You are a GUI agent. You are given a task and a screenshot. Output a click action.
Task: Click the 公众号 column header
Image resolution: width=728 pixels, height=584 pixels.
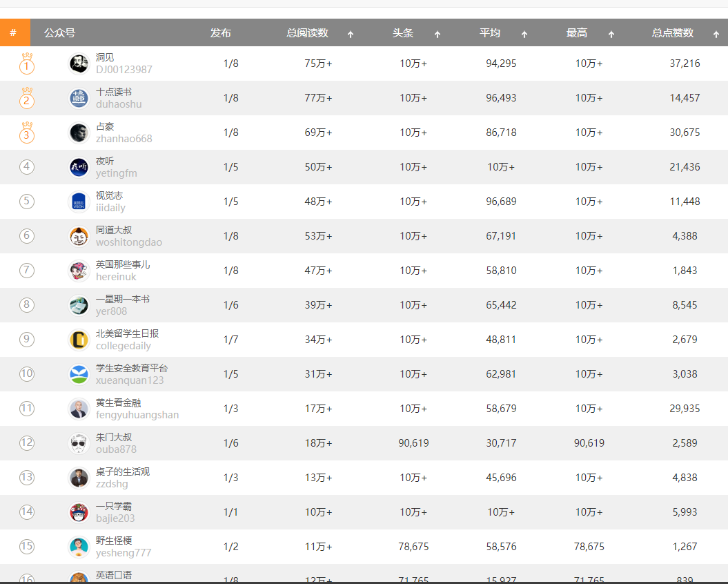(59, 33)
